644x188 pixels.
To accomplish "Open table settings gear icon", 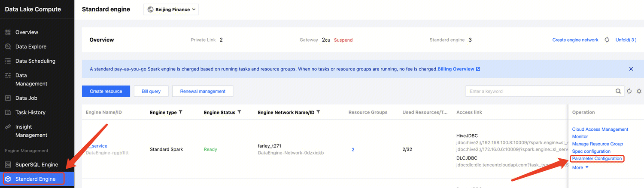I will (x=639, y=91).
